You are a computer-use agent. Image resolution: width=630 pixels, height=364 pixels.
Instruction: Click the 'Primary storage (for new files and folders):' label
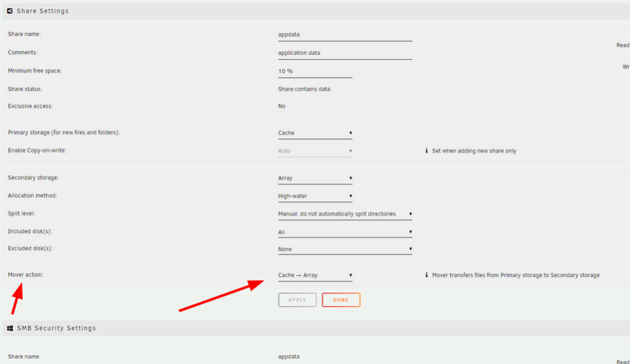64,133
